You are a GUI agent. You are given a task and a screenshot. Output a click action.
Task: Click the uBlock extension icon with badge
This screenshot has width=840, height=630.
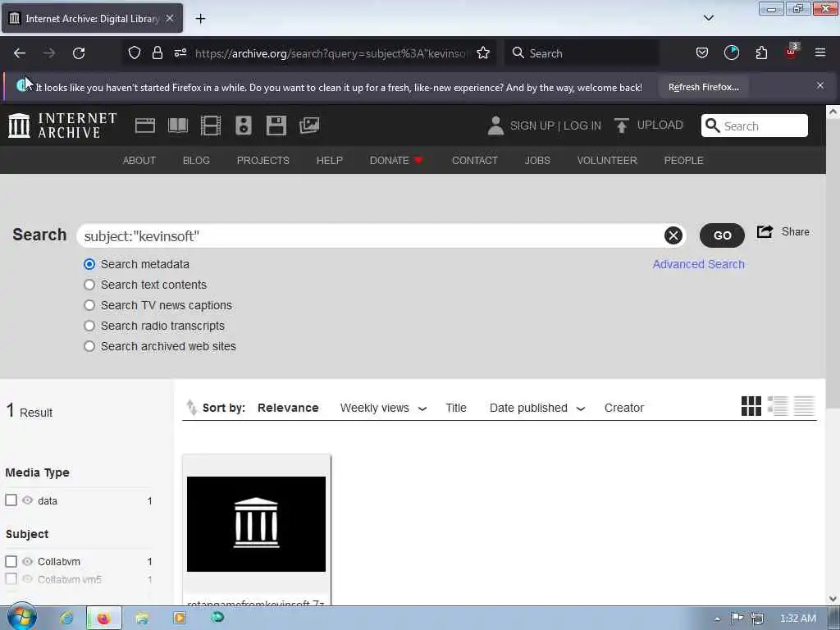pyautogui.click(x=792, y=52)
